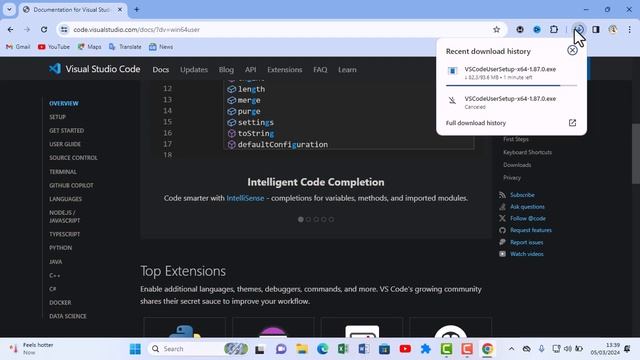Image resolution: width=640 pixels, height=360 pixels.
Task: Open full download history external icon
Action: coord(572,123)
